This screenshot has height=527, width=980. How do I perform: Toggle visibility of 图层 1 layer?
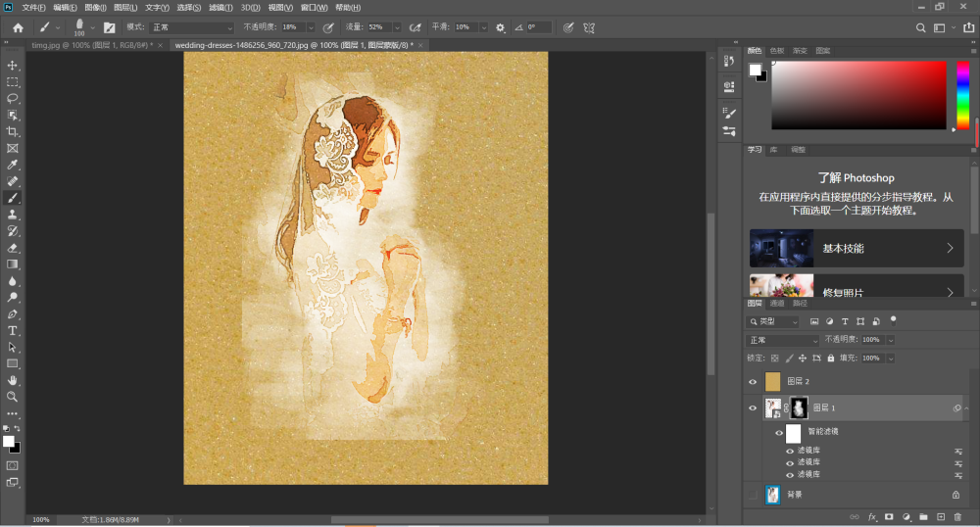click(753, 408)
